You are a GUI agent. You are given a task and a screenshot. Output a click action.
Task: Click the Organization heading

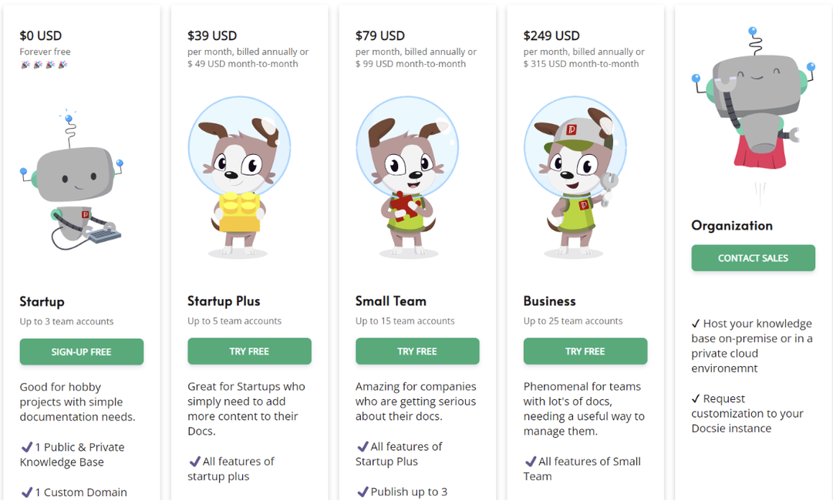coord(731,226)
